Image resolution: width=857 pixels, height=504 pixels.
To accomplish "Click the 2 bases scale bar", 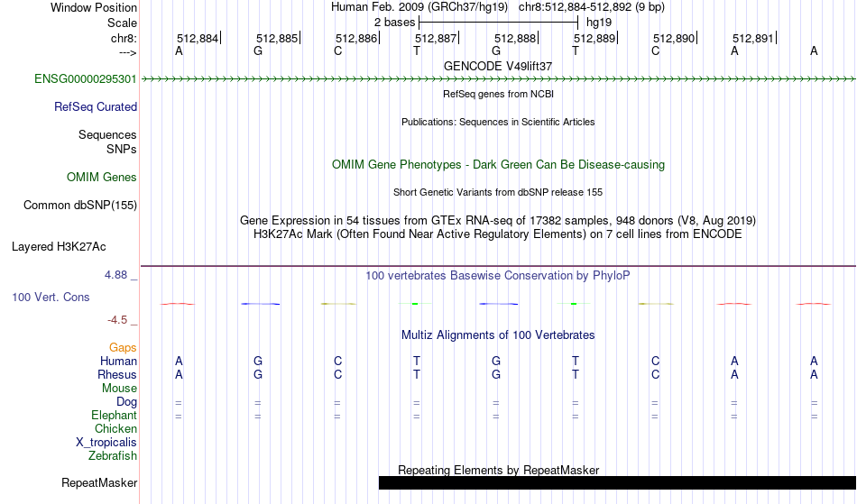I will pos(498,23).
